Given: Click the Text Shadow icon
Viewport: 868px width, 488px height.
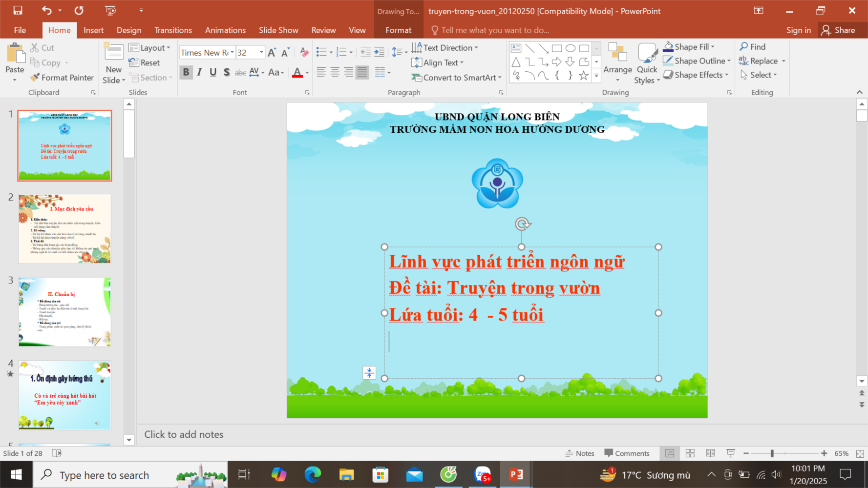Looking at the screenshot, I should point(227,73).
